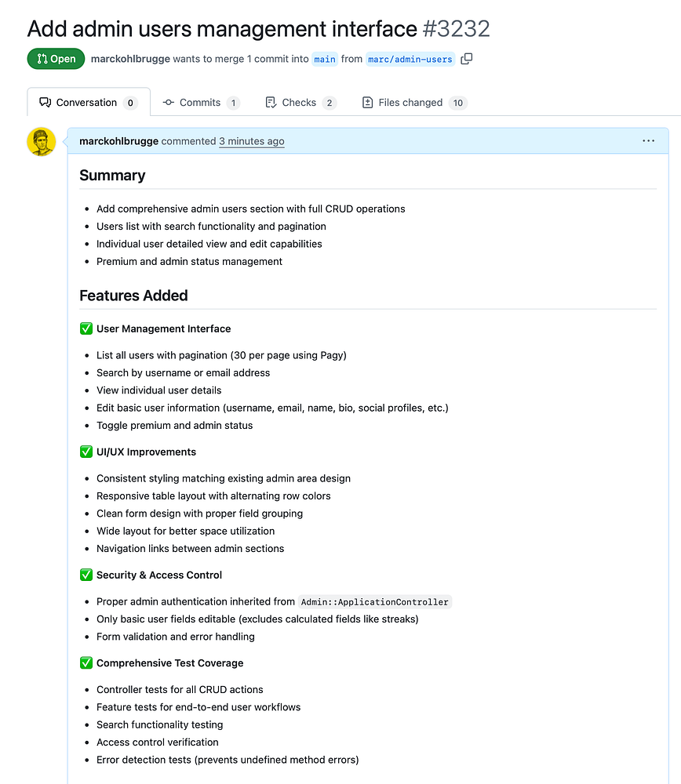Click the author name beside the Open badge
The image size is (681, 784).
click(130, 59)
